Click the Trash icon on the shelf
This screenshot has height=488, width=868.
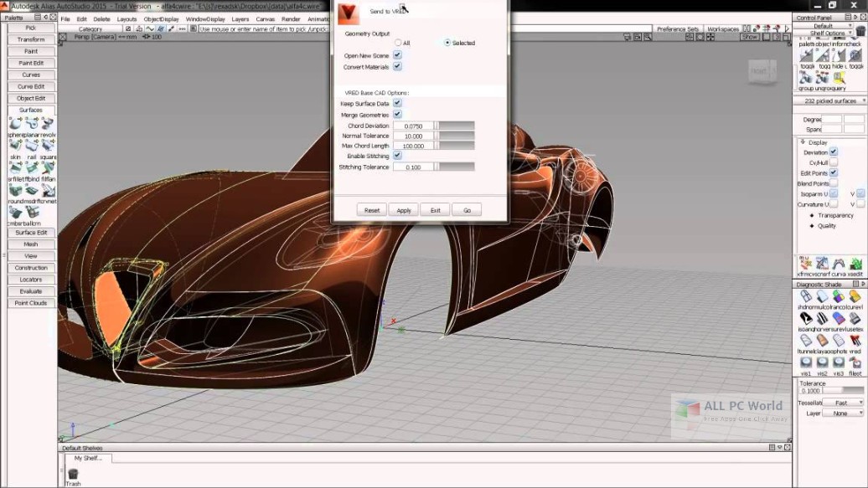click(73, 474)
